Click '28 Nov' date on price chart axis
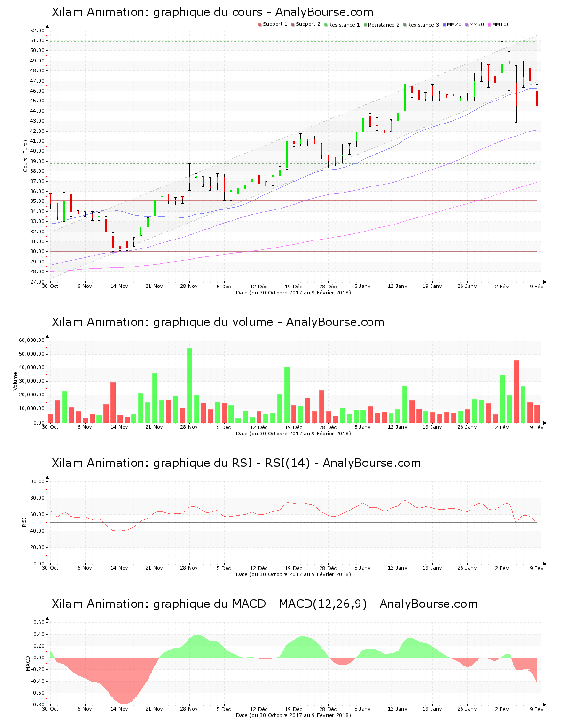The width and height of the screenshot is (564, 728). click(x=189, y=286)
